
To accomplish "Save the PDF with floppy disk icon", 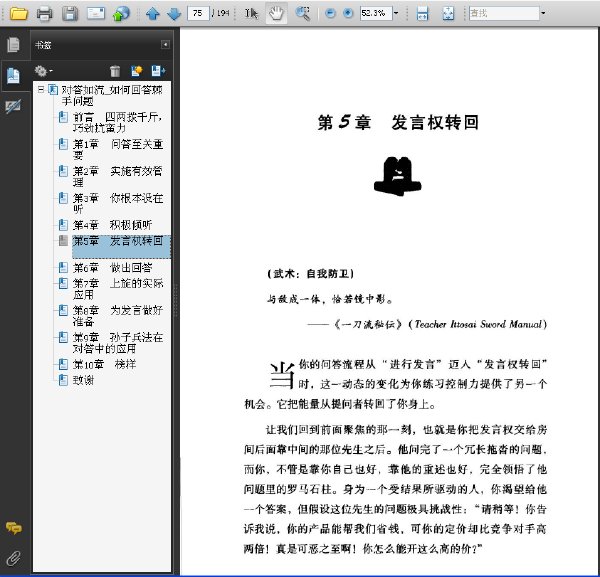I will [70, 13].
